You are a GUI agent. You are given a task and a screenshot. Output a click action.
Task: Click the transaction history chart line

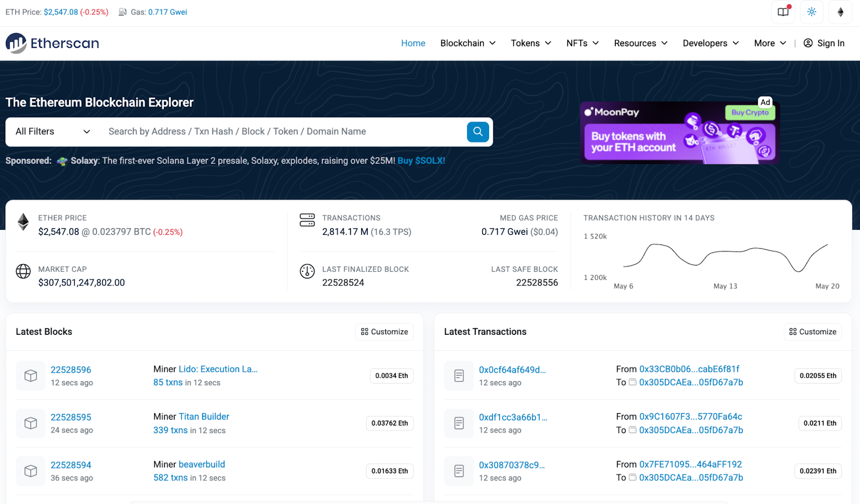click(x=726, y=257)
